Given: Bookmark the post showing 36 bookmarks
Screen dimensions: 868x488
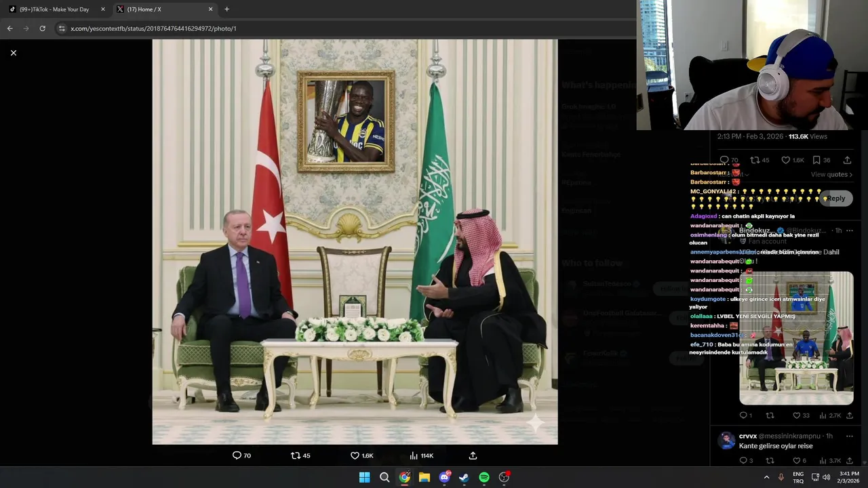Looking at the screenshot, I should tap(821, 160).
